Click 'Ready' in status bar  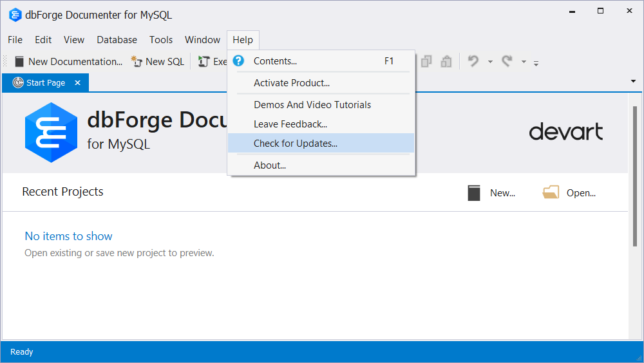22,352
